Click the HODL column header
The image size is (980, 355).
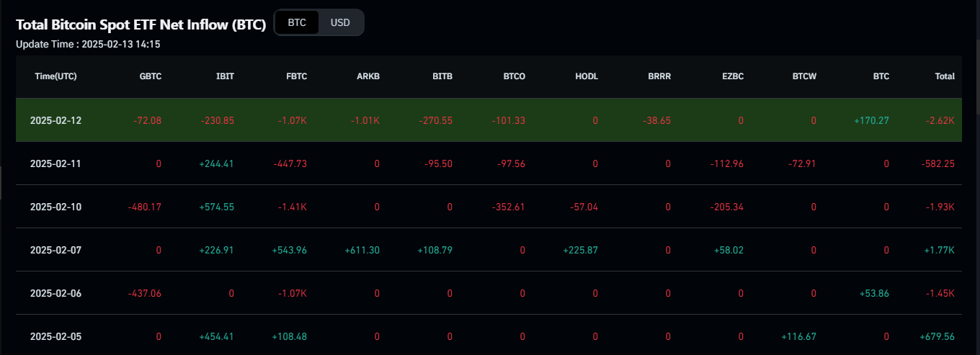point(587,76)
